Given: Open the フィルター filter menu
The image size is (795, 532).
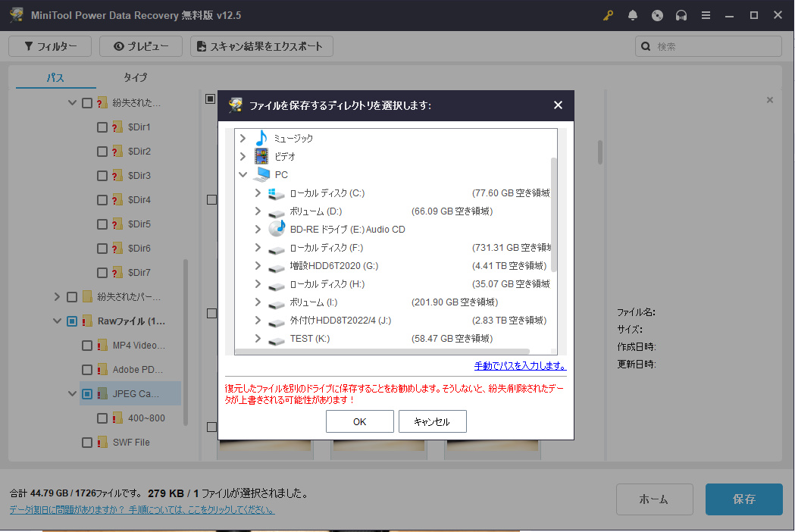Looking at the screenshot, I should [50, 46].
